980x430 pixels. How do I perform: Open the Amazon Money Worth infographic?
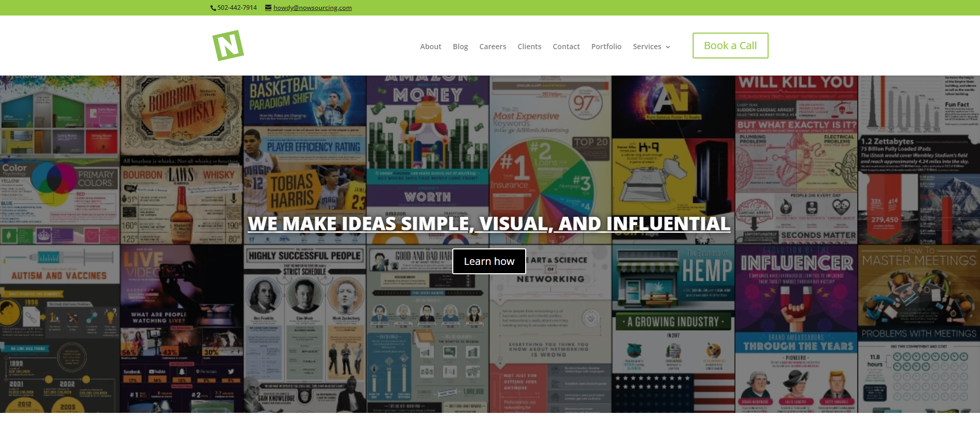pos(428,160)
